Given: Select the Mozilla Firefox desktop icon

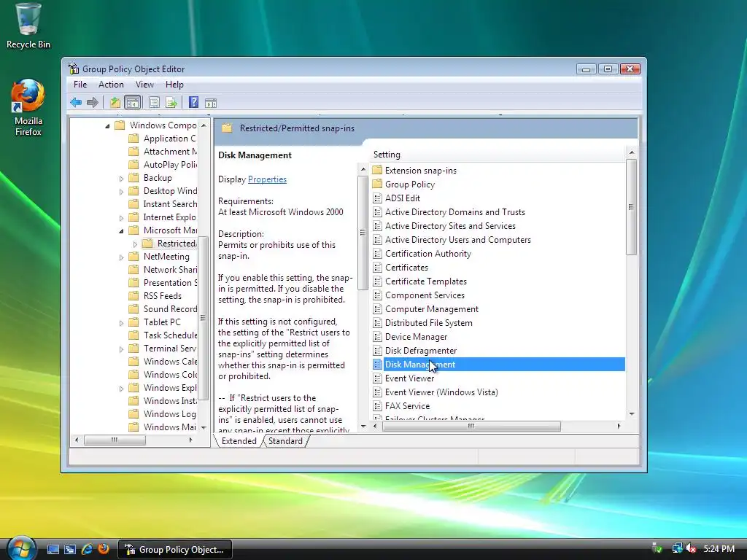Looking at the screenshot, I should (28, 108).
